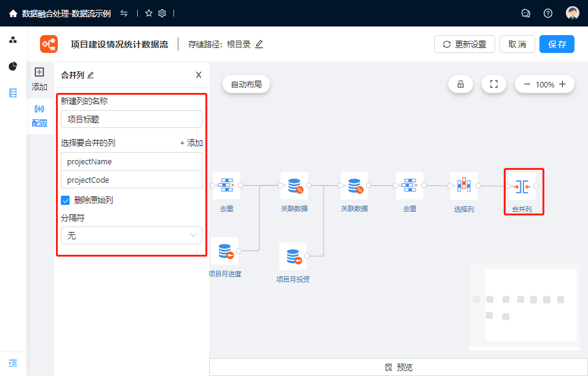
Task: Switch to the 添加 tab
Action: [39, 79]
